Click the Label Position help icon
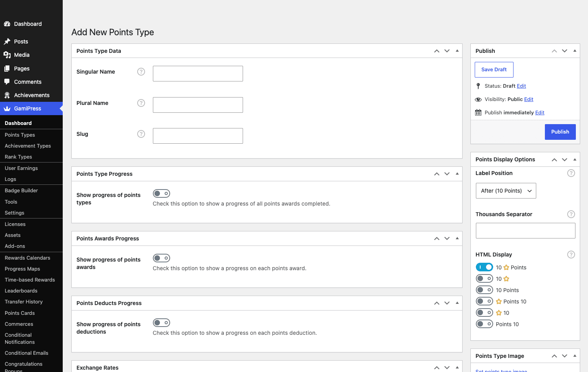This screenshot has width=588, height=372. pos(571,173)
